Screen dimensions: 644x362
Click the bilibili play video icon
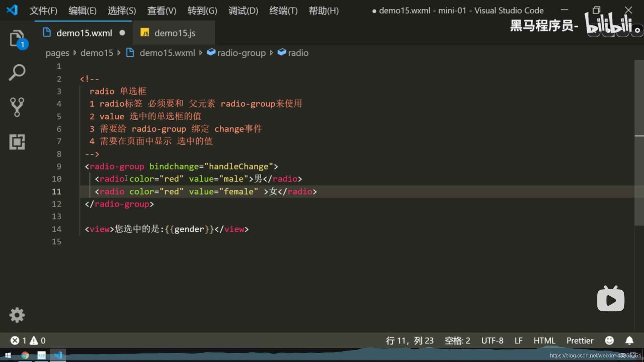pyautogui.click(x=610, y=299)
